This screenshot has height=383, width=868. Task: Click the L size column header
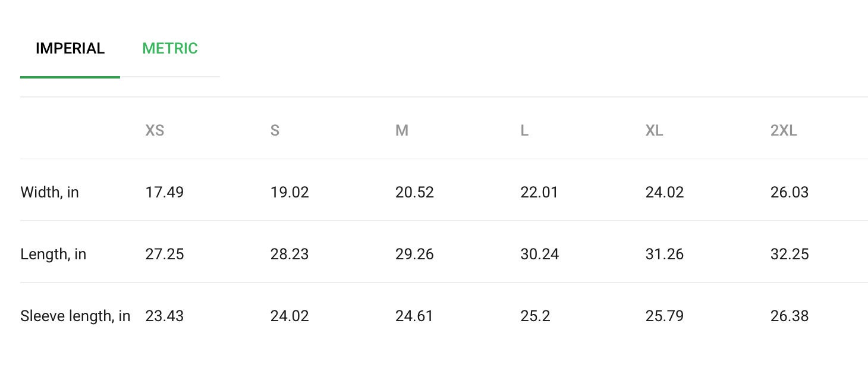coord(524,131)
